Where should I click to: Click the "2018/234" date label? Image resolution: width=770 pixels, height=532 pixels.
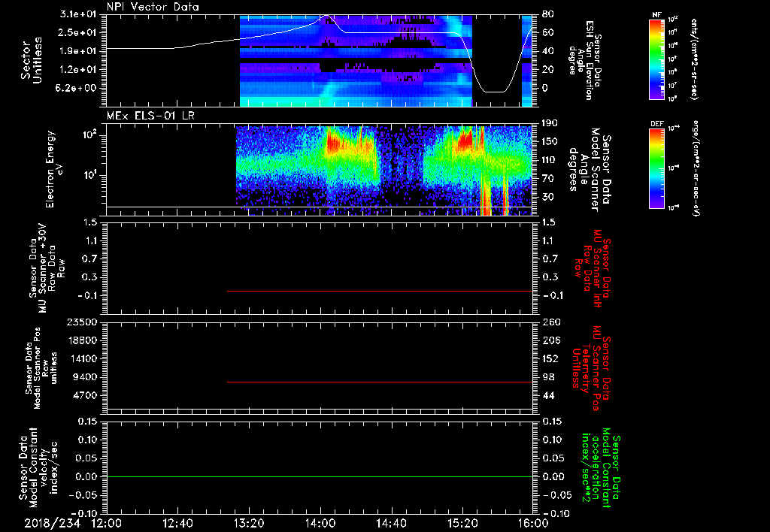[x=53, y=523]
